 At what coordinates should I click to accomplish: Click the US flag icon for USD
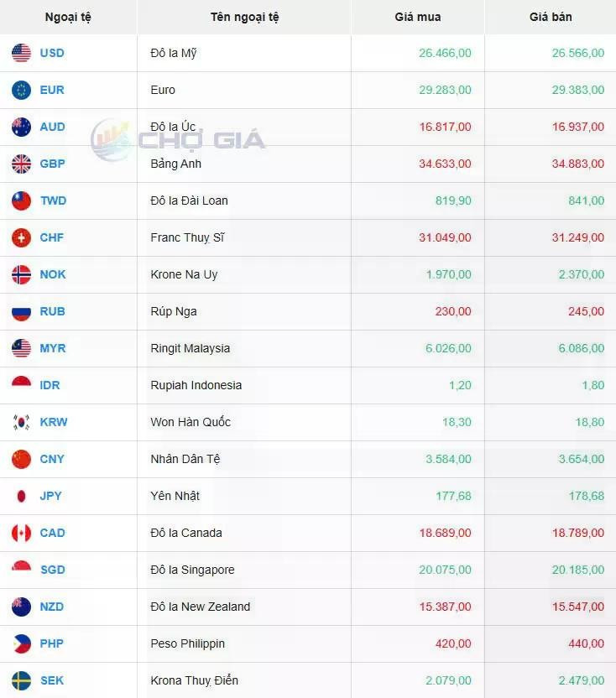(21, 53)
